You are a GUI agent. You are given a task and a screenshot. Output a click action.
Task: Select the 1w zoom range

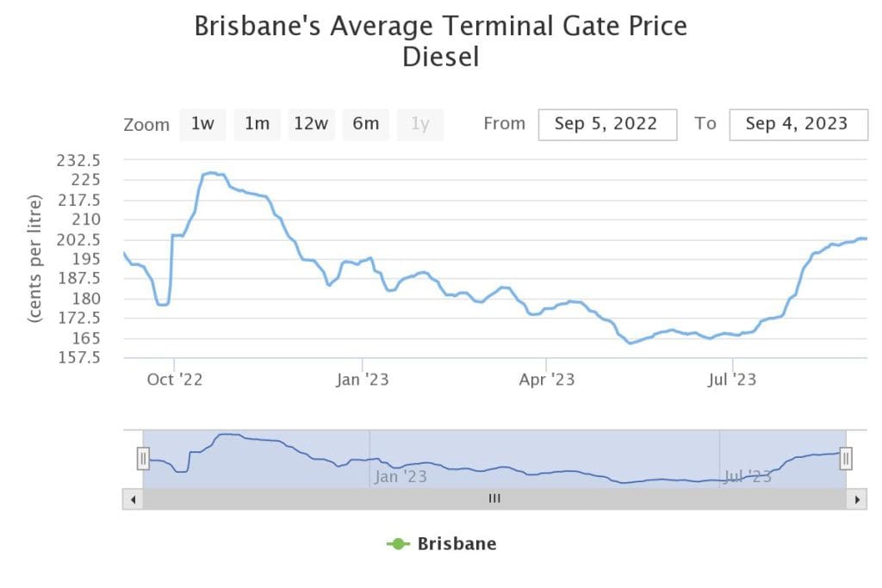click(x=202, y=124)
